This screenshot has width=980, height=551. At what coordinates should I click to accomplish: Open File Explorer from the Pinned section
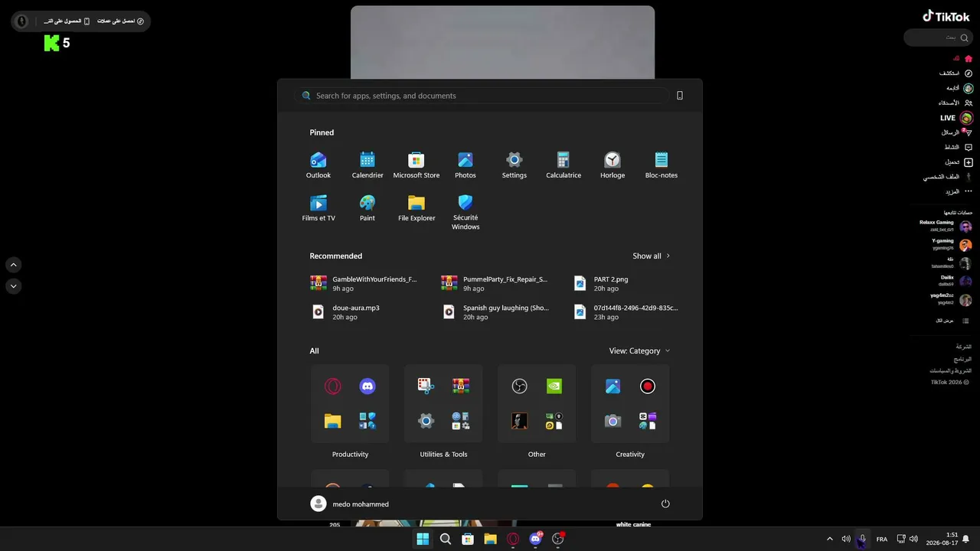click(416, 208)
